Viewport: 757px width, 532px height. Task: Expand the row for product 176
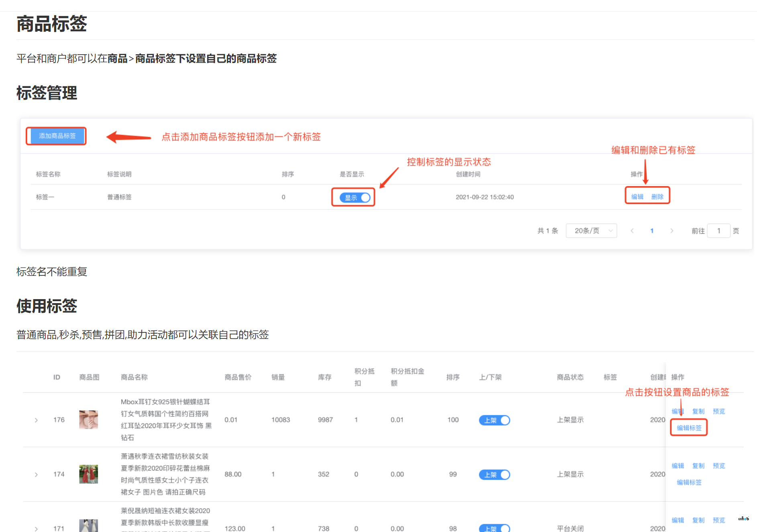[36, 420]
